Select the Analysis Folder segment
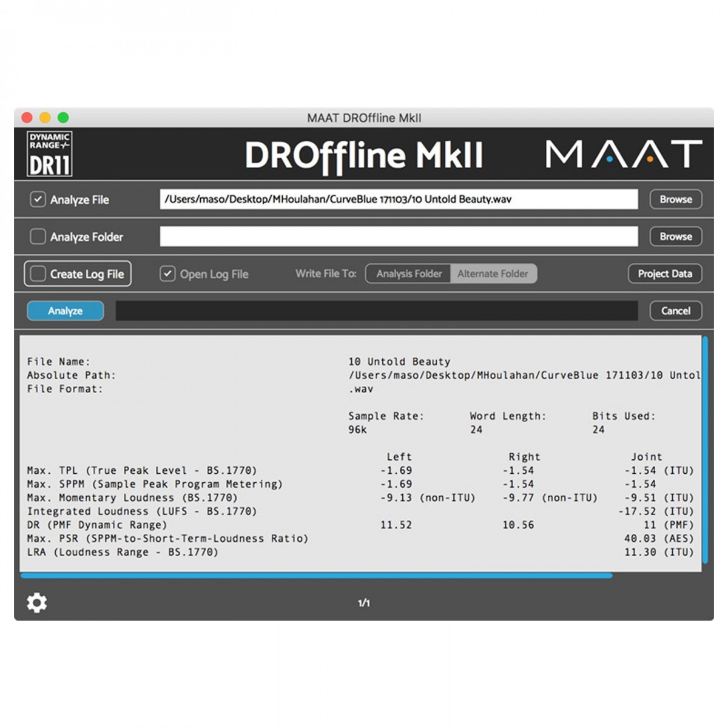The image size is (728, 728). 408,274
